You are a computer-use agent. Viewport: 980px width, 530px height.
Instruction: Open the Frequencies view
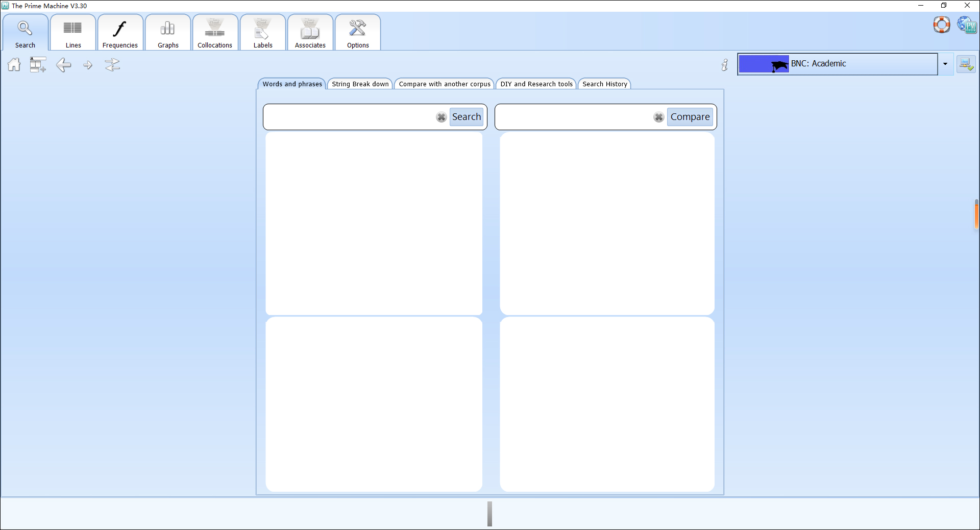(120, 33)
